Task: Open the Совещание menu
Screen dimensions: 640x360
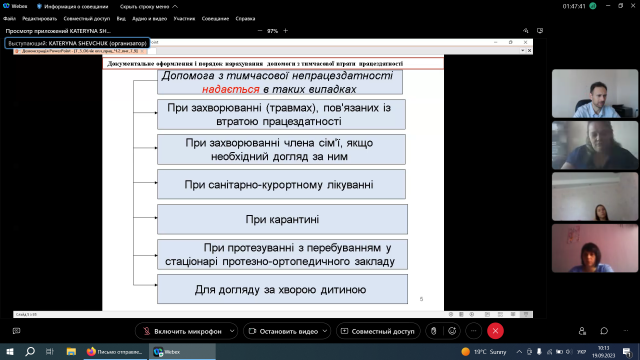Action: coord(215,19)
